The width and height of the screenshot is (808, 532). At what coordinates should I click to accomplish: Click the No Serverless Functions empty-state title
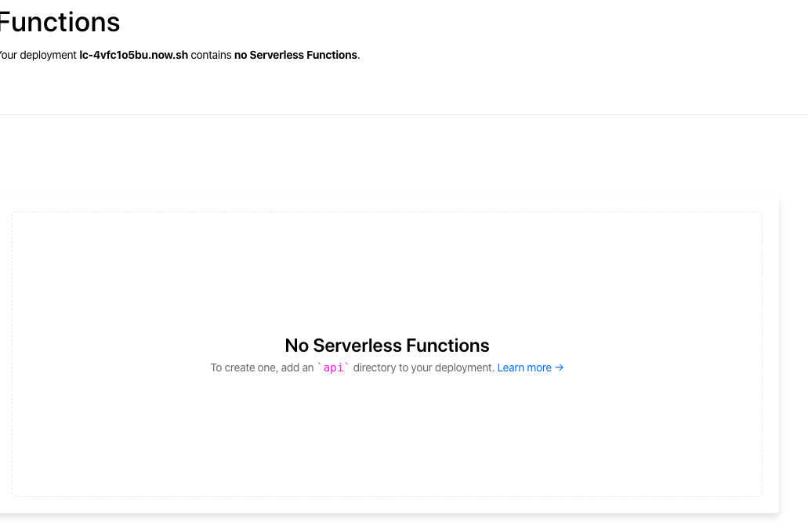click(386, 346)
